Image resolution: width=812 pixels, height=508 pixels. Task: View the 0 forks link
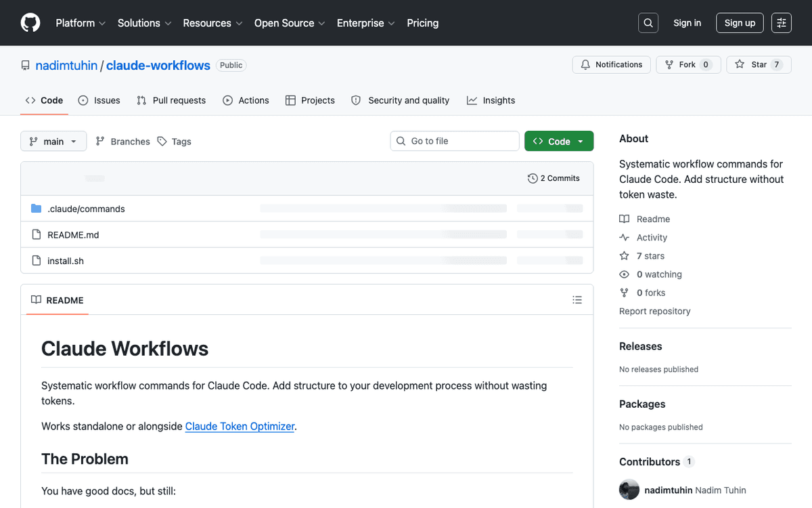[x=643, y=293]
